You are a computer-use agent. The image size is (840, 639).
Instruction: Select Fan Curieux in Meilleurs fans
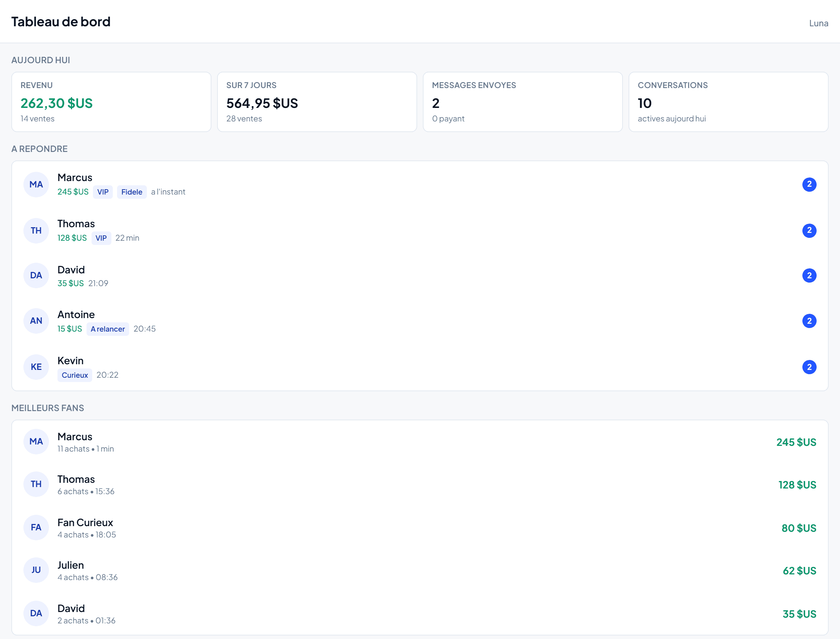pyautogui.click(x=85, y=523)
